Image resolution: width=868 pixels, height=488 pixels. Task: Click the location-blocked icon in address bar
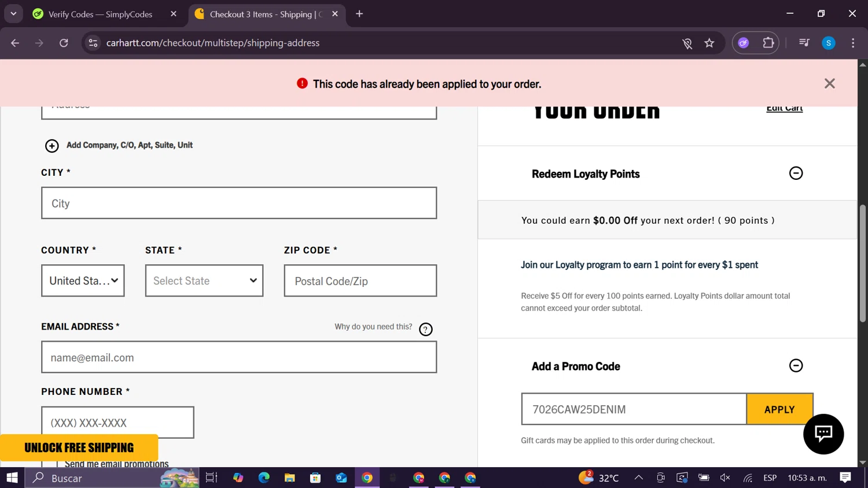[x=687, y=43]
